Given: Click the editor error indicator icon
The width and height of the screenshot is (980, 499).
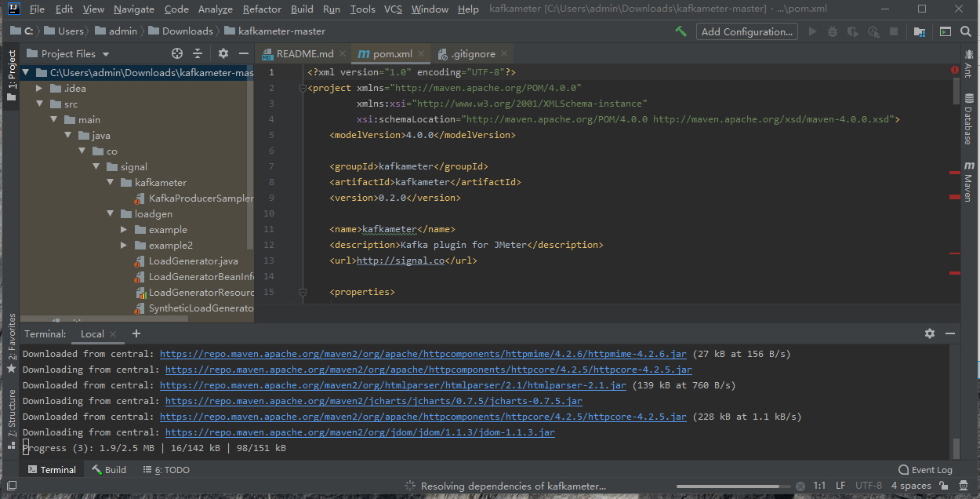Looking at the screenshot, I should point(955,70).
